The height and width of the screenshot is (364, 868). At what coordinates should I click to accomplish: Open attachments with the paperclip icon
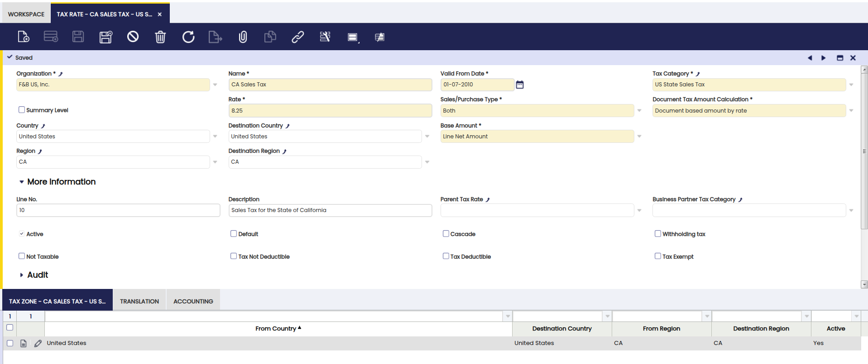pyautogui.click(x=243, y=37)
